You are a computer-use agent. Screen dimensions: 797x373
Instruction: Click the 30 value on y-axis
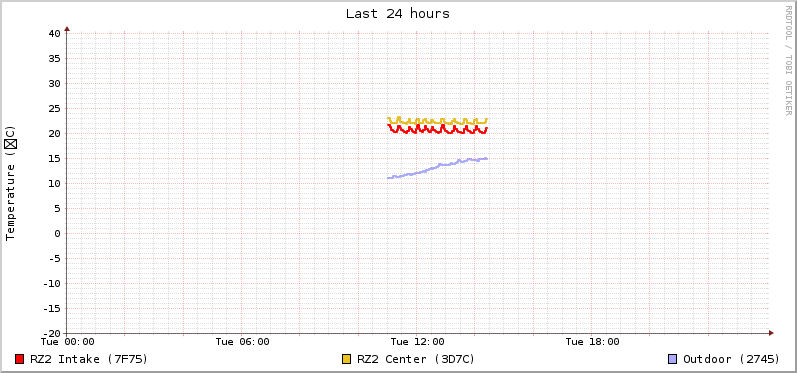pyautogui.click(x=55, y=83)
